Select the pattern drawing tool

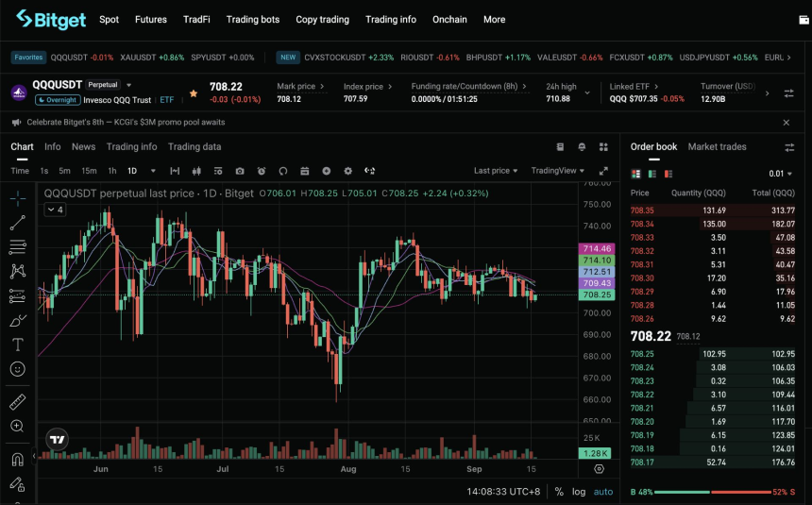[18, 271]
